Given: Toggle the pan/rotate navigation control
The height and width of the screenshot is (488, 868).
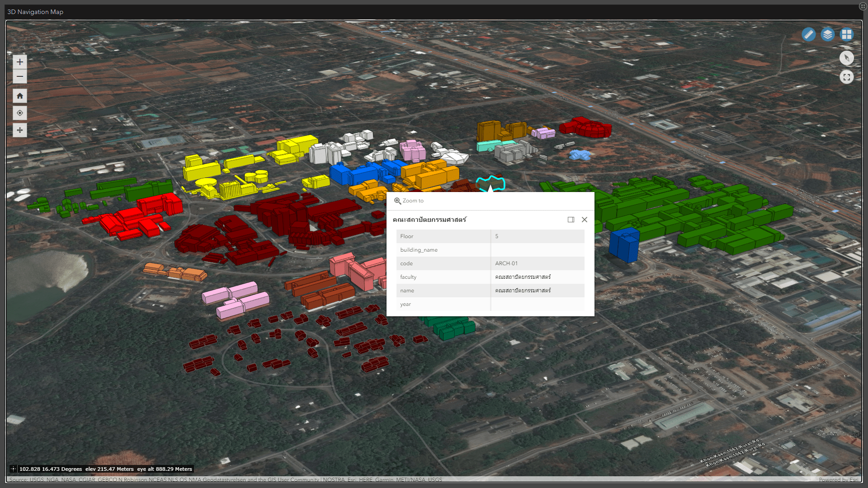Looking at the screenshot, I should pyautogui.click(x=20, y=130).
